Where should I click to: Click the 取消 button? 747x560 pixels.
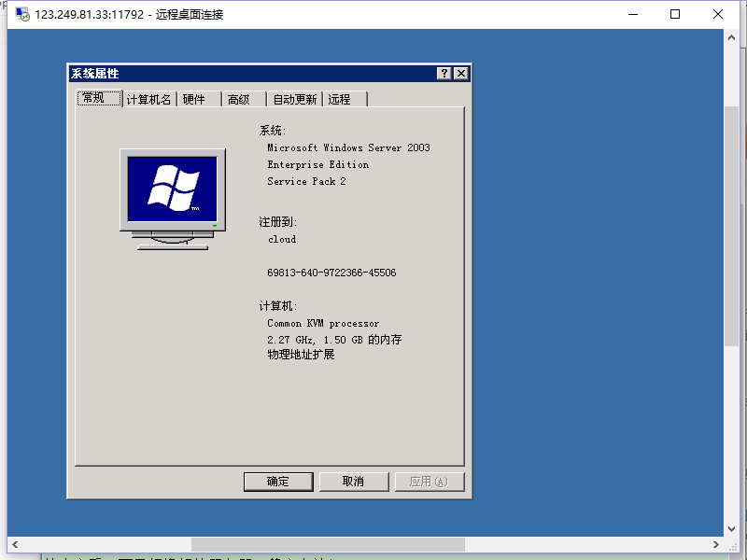point(354,482)
